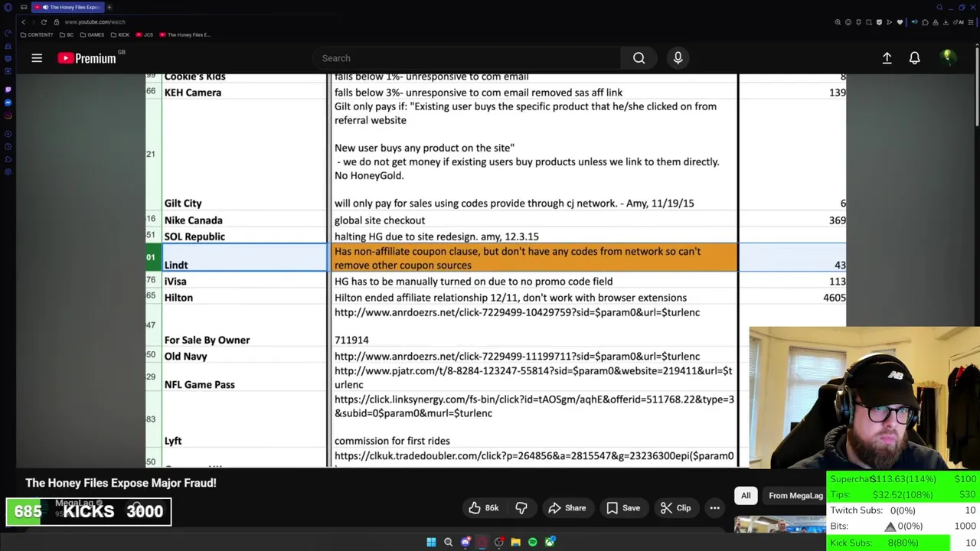Open the Xbox app from taskbar

click(x=550, y=542)
